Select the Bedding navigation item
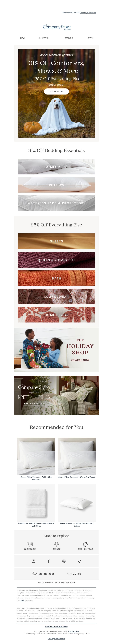Screen dimensions: 113x644 69,38
